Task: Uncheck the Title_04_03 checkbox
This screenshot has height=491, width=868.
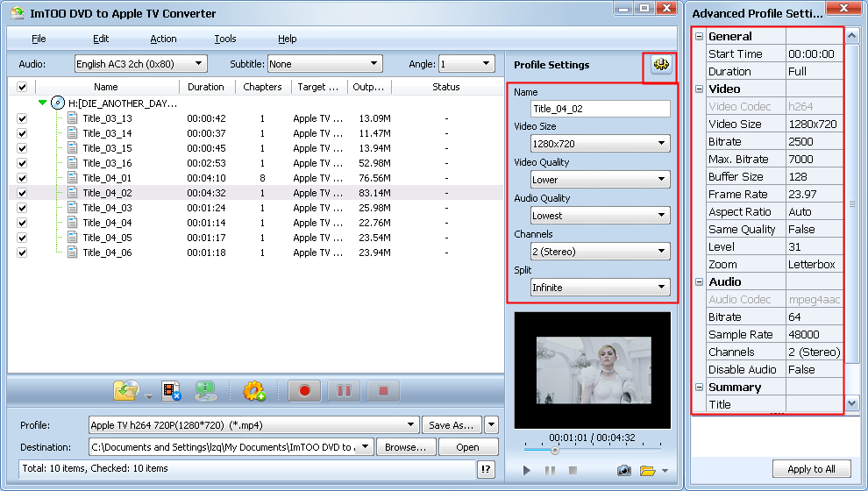Action: pos(22,208)
